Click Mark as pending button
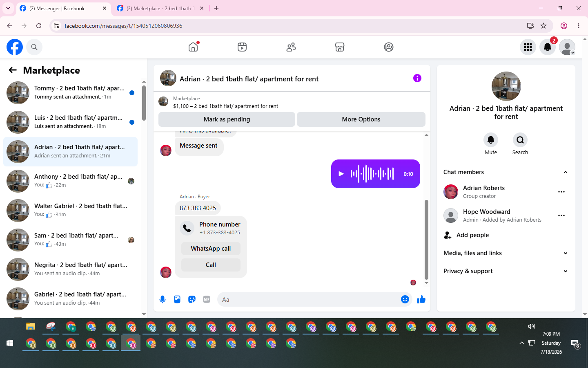Screen dimensions: 588x368 227,119
